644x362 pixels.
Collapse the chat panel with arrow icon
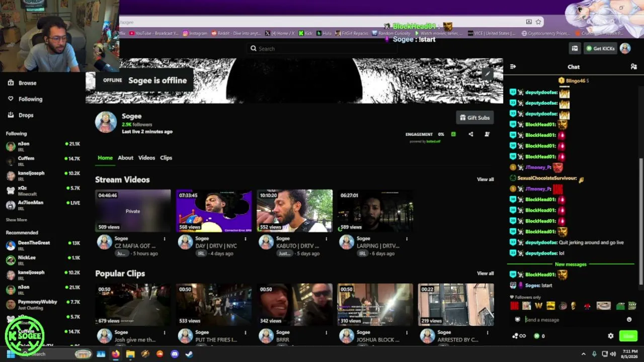pos(513,66)
